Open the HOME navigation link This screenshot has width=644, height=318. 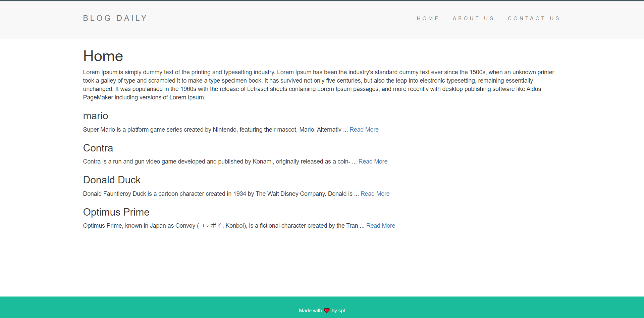coord(428,18)
